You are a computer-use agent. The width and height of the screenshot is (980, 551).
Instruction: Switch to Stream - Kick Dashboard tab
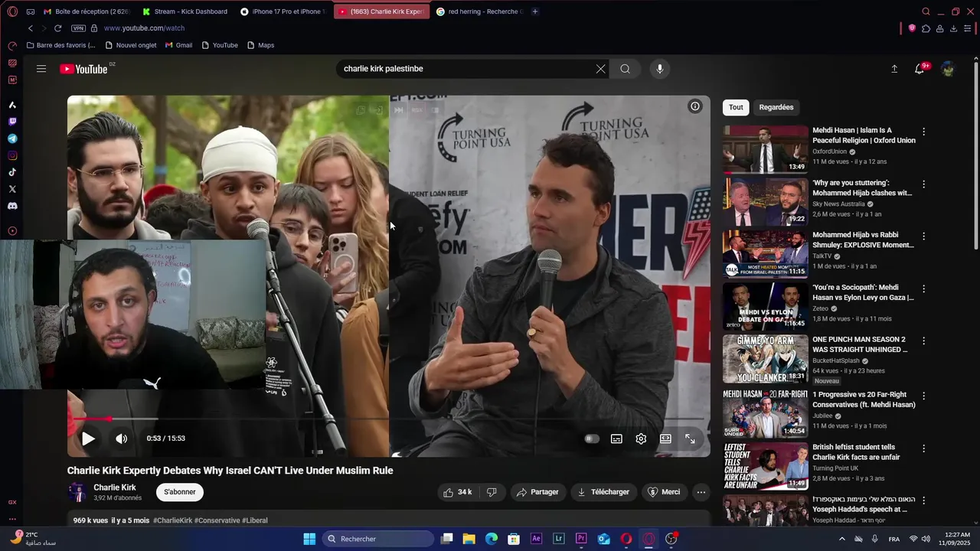click(x=185, y=11)
